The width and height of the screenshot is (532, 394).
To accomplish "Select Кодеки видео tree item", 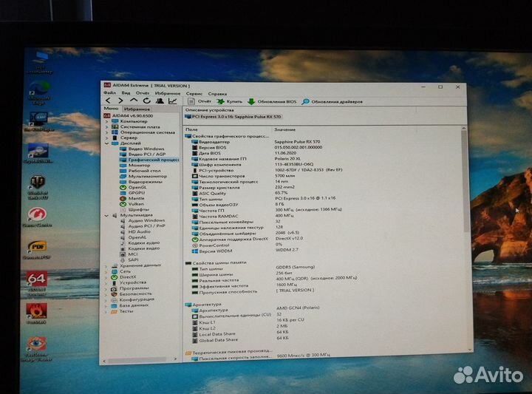I will pos(140,248).
